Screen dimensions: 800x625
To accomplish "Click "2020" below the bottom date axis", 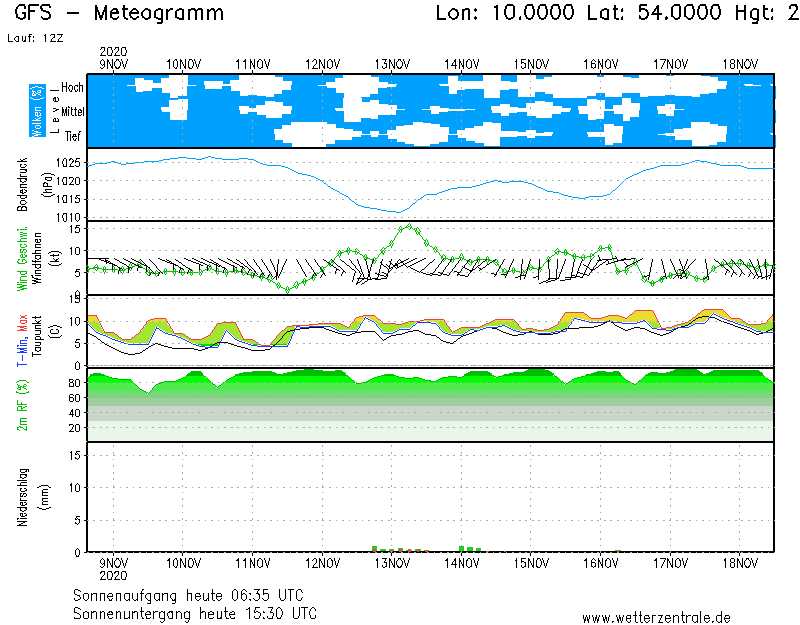I will click(x=113, y=576).
